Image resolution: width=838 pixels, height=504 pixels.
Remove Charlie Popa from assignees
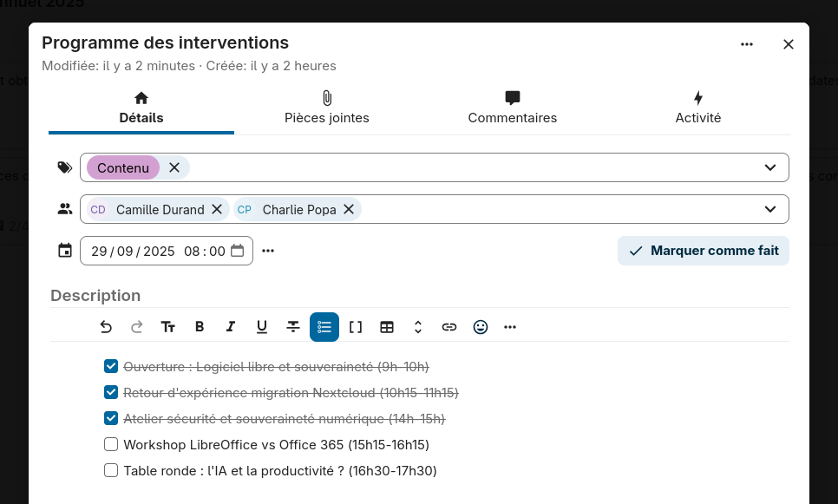pos(348,209)
